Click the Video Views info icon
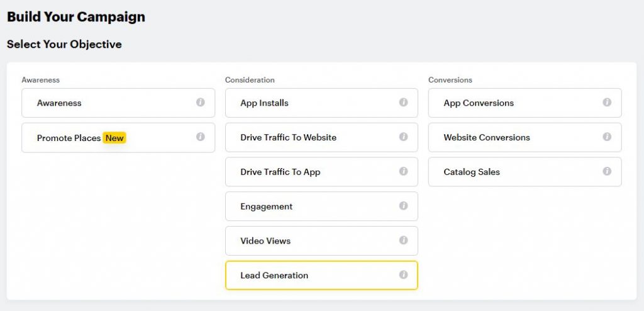 [403, 240]
